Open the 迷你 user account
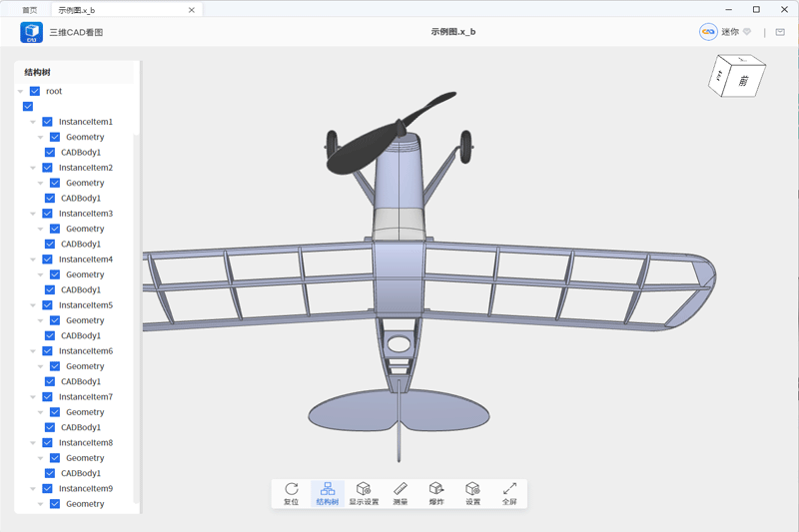The image size is (799, 532). 727,32
